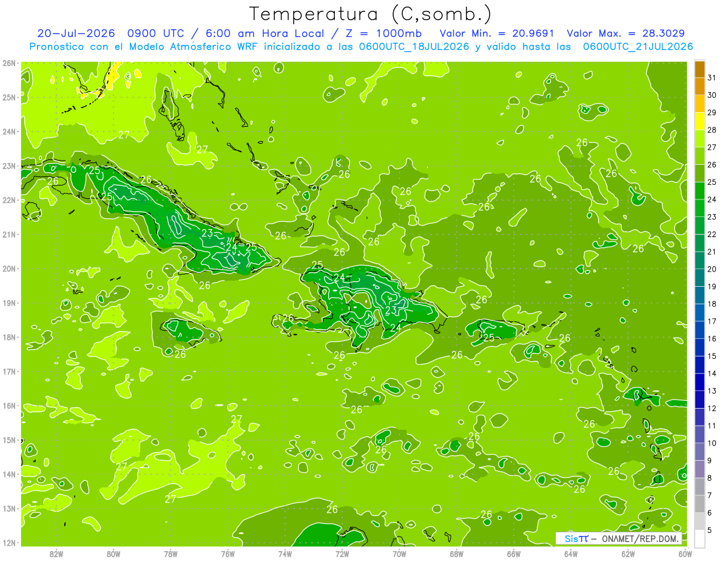The height and width of the screenshot is (562, 728).
Task: Click the '14' label on the color scale
Action: pyautogui.click(x=712, y=373)
